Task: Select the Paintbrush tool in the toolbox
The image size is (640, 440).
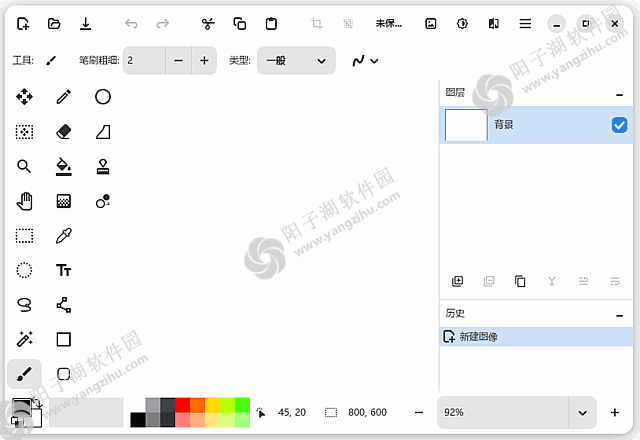Action: tap(24, 374)
